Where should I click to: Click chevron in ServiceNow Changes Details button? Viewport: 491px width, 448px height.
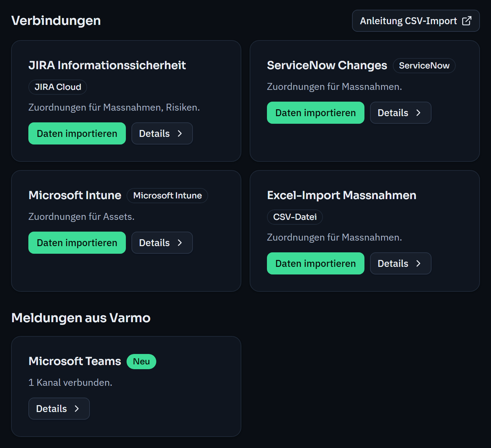[x=418, y=113]
